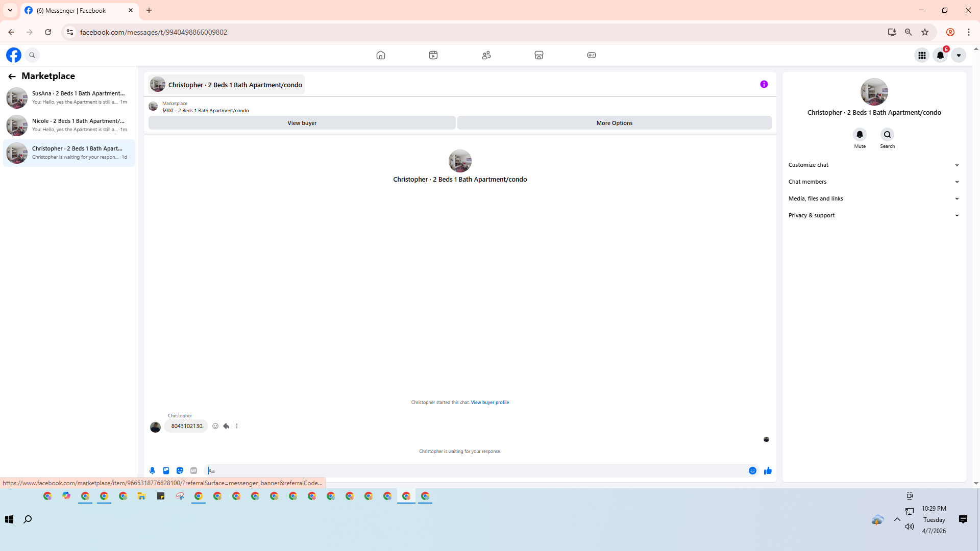Screen dimensions: 980x551
Task: Open the Friends icon in top navigation
Action: click(486, 55)
